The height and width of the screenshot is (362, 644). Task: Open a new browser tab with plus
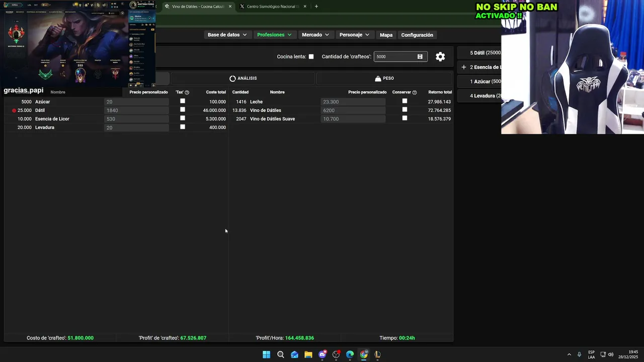pos(316,7)
